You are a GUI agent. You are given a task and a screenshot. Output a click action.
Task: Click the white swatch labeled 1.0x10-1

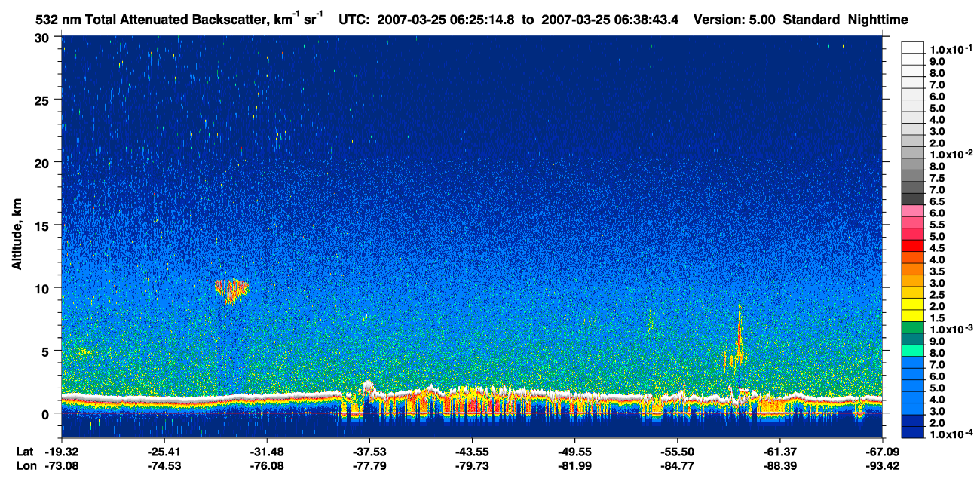(913, 47)
